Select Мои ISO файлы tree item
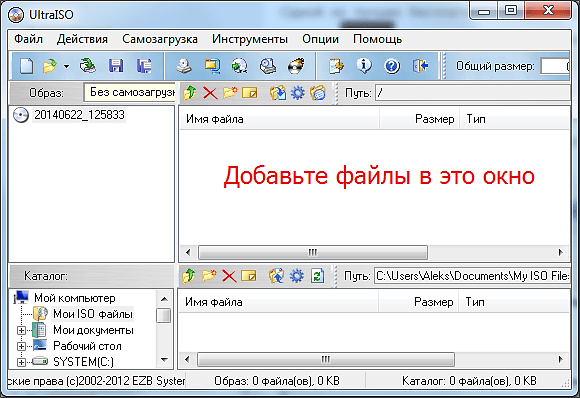Image resolution: width=580 pixels, height=398 pixels. point(93,314)
